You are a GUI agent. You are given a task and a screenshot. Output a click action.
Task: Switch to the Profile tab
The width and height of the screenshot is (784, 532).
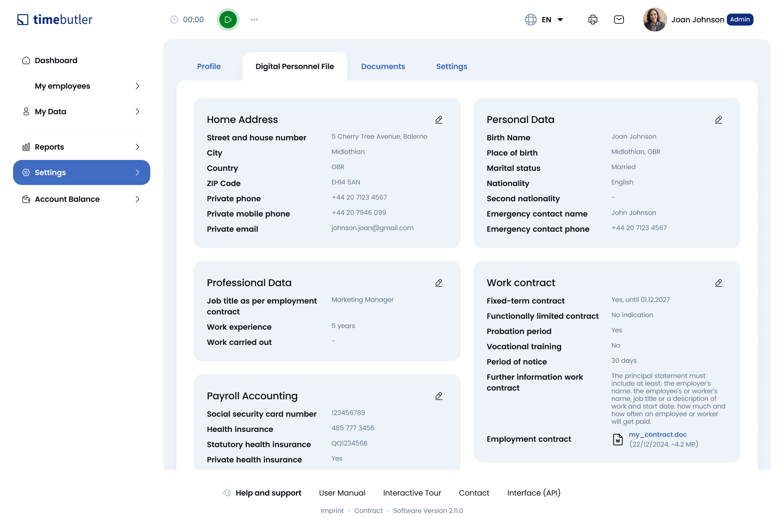[x=209, y=66]
